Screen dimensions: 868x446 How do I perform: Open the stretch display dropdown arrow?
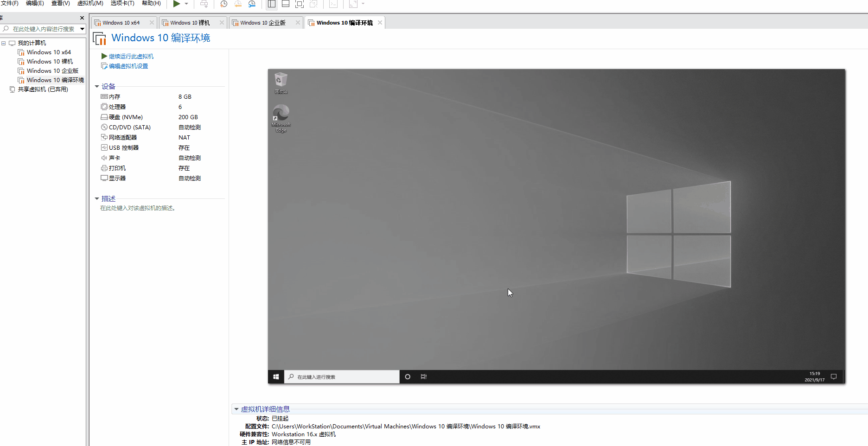363,4
